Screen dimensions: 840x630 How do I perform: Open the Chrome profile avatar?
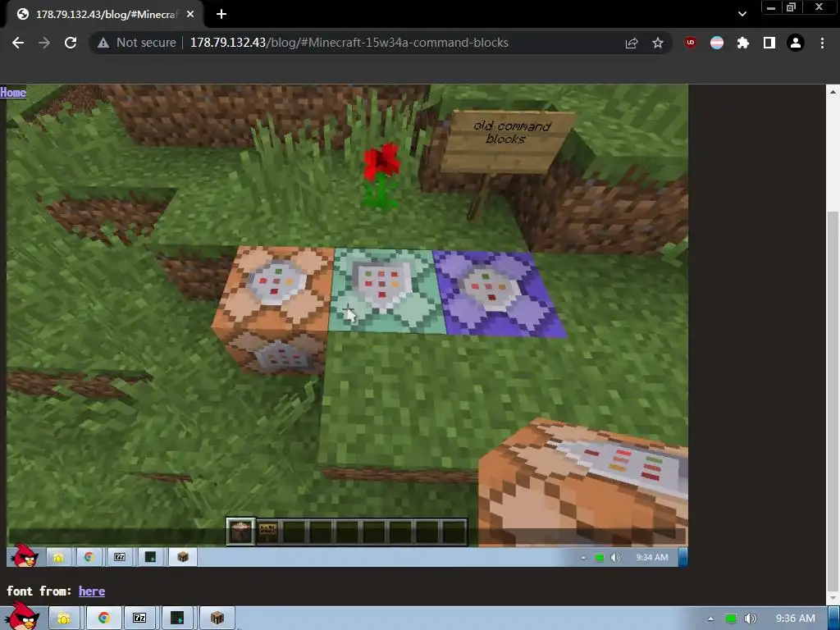[796, 43]
